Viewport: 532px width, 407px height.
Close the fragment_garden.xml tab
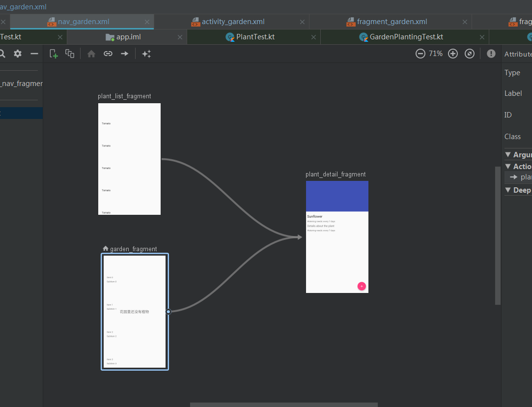point(465,22)
